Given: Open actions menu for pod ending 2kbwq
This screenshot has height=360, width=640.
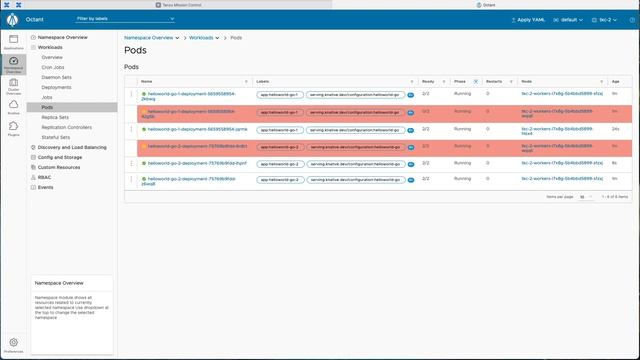Looking at the screenshot, I should tap(131, 94).
